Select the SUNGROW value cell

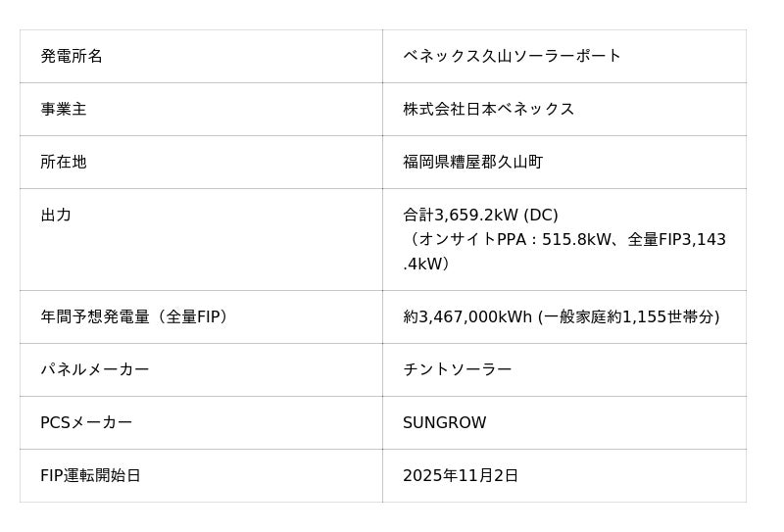point(444,422)
